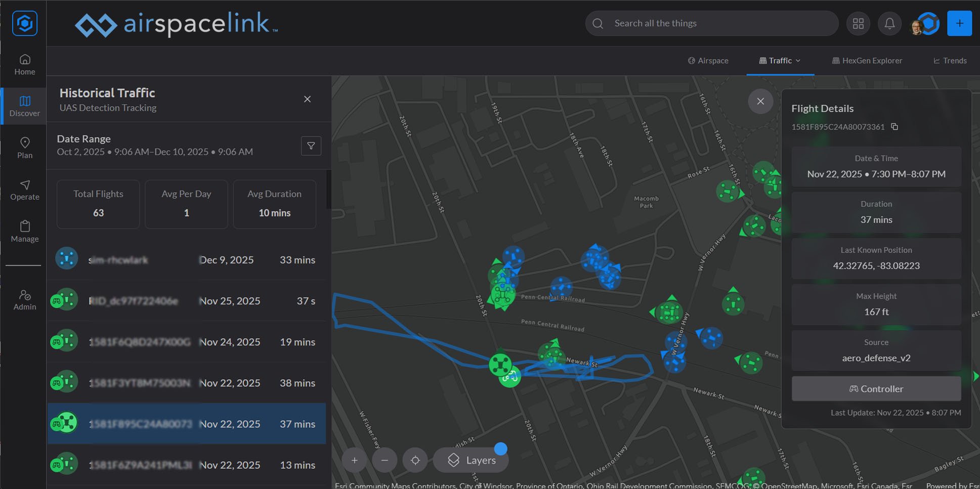Image resolution: width=980 pixels, height=489 pixels.
Task: Click the blue plus create button
Action: 960,23
